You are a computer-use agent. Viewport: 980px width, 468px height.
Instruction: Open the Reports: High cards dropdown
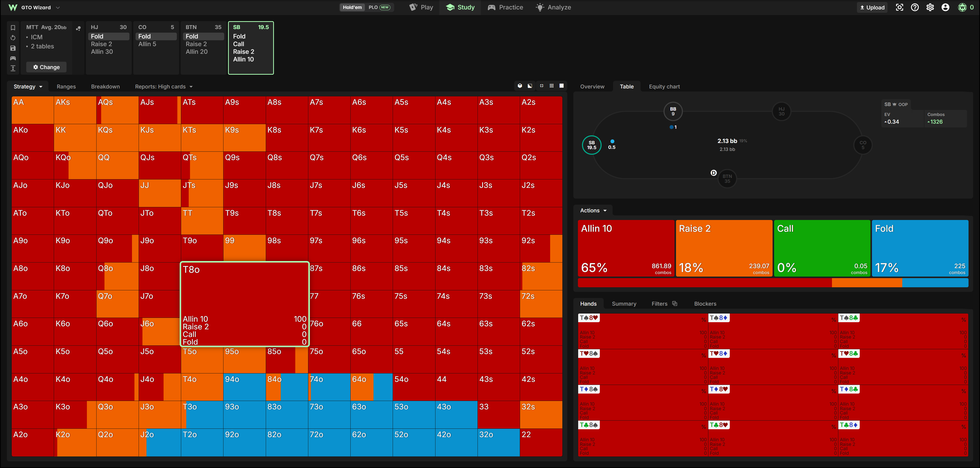pos(164,87)
